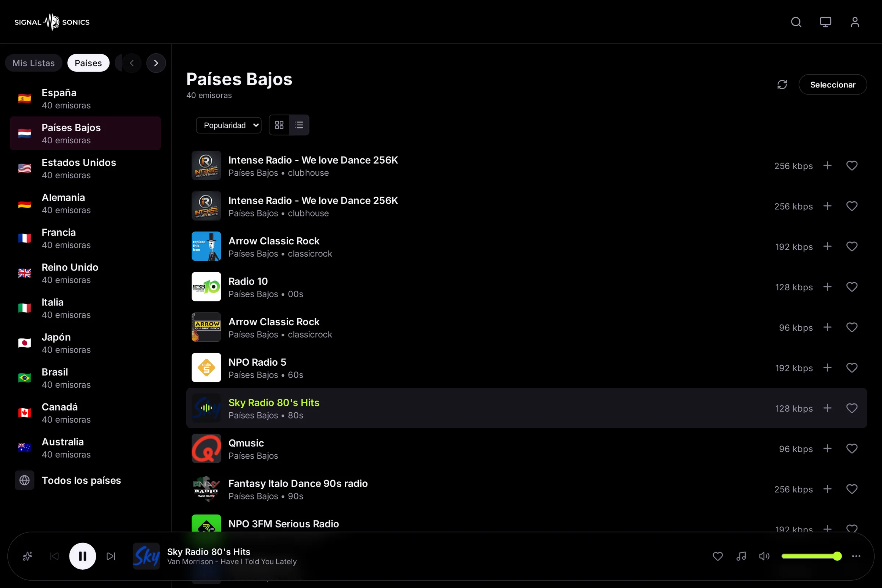
Task: Play the Radio 10 station thumbnail
Action: (x=206, y=287)
